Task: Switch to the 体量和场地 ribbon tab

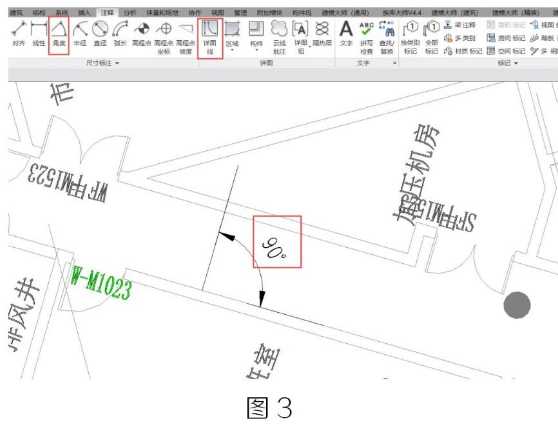Action: click(x=162, y=12)
